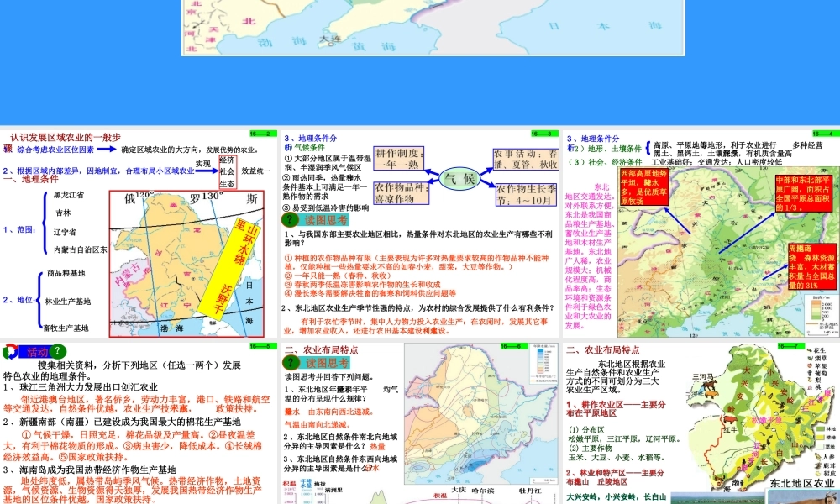Click the text 吉林 in the 范围 list
Image resolution: width=840 pixels, height=504 pixels.
(x=63, y=213)
